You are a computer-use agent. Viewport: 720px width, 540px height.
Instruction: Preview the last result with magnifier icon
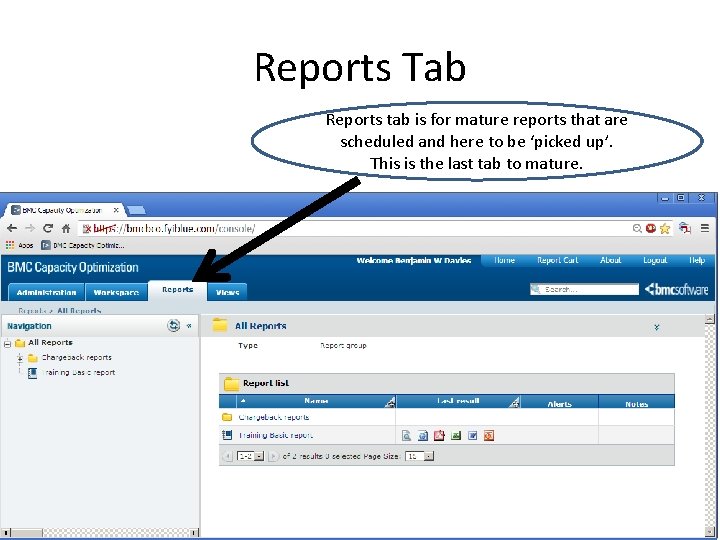406,435
